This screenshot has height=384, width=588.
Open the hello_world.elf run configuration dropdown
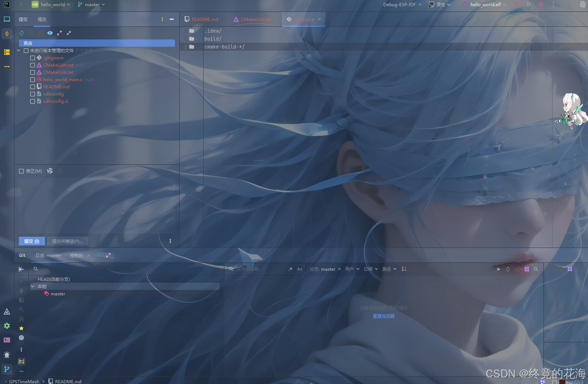[484, 4]
